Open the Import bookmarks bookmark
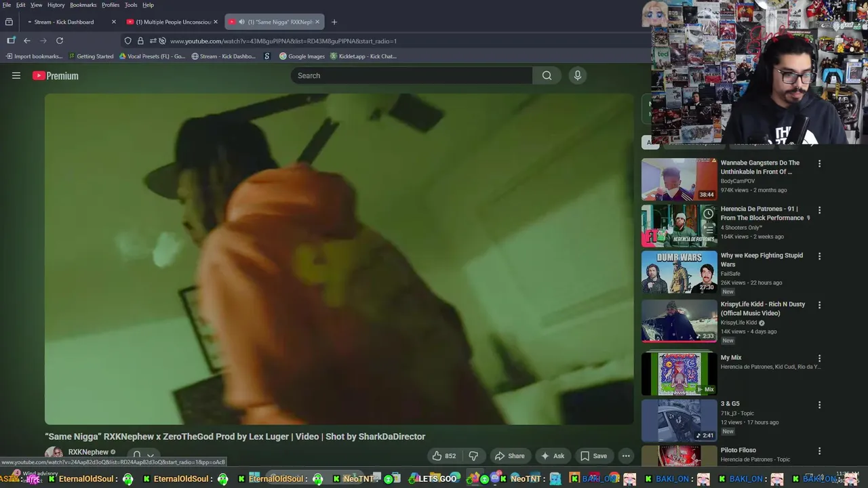 tap(34, 56)
